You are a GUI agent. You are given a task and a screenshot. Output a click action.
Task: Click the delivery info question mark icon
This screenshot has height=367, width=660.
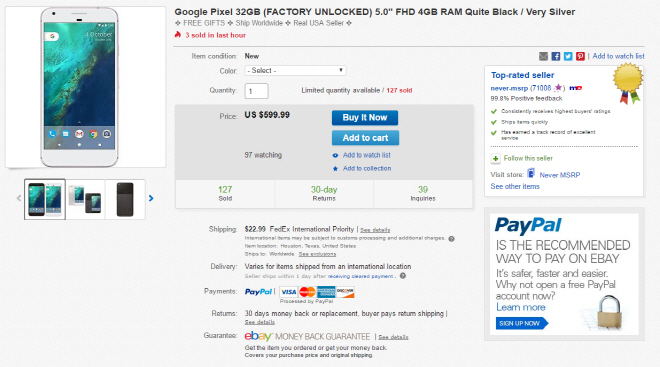pyautogui.click(x=403, y=276)
